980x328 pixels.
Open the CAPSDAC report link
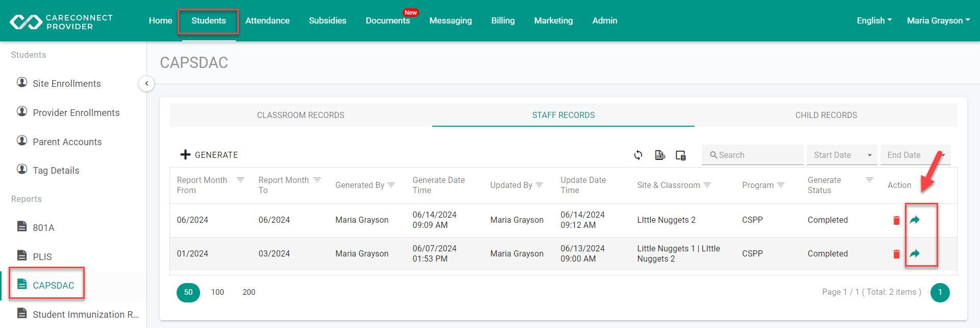tap(54, 286)
